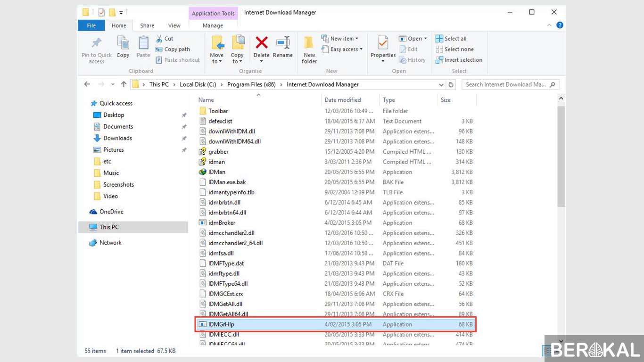Open Quick Access Toolbar customize dropdown
This screenshot has height=362, width=644.
click(121, 13)
